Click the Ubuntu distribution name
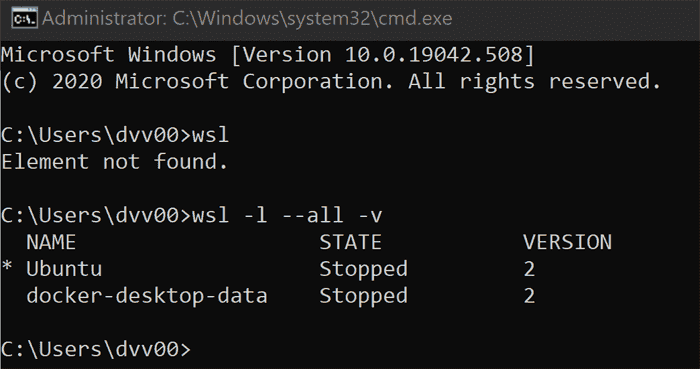700x369 pixels. click(64, 269)
